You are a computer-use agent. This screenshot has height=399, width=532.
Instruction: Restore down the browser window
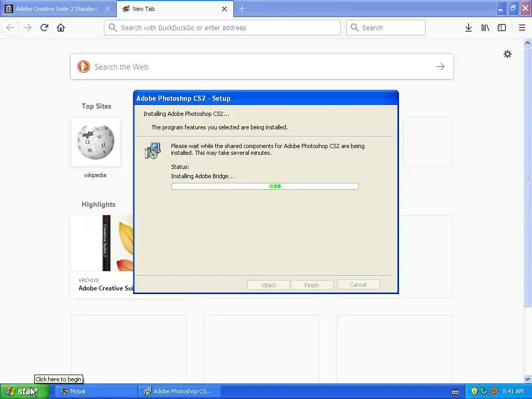tap(513, 8)
